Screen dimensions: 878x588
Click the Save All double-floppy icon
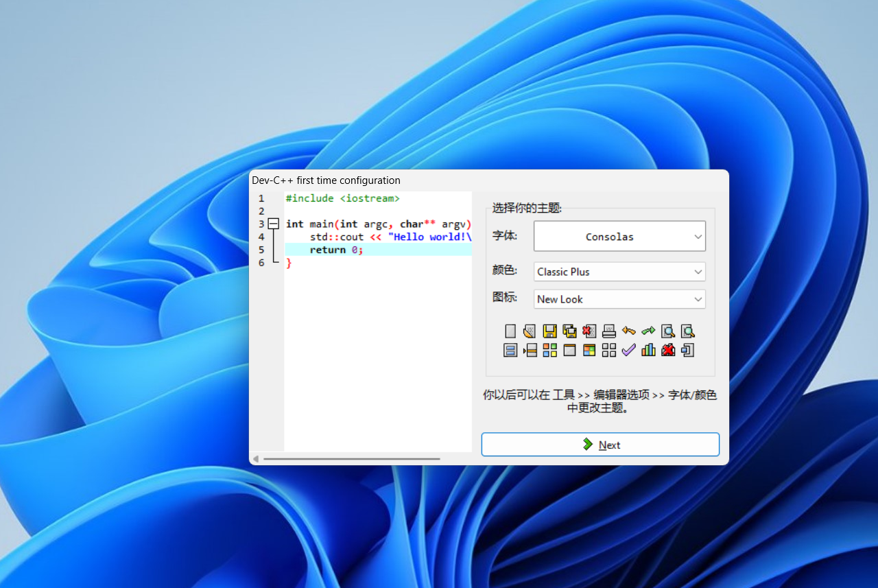[569, 331]
